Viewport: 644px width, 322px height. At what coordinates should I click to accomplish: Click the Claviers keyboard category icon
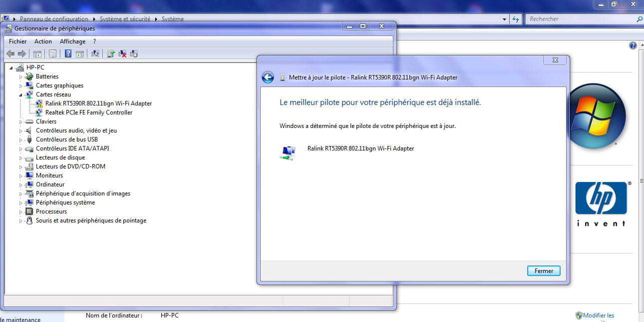[29, 121]
